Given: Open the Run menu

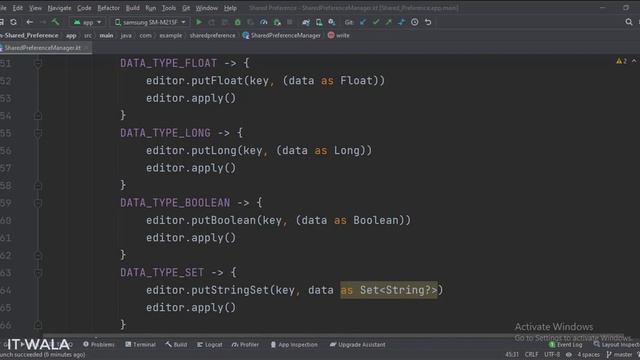Looking at the screenshot, I should (151, 8).
